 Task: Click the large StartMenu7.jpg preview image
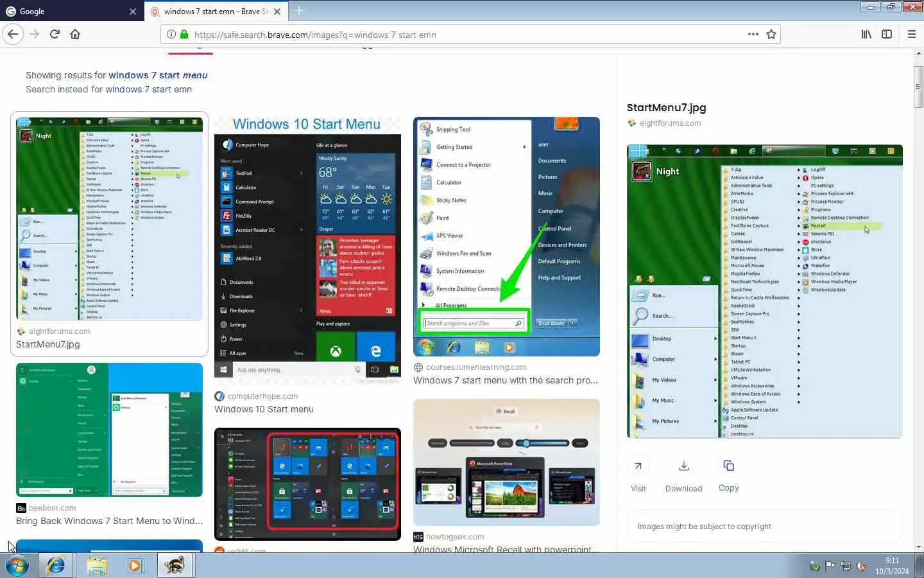[x=765, y=292]
